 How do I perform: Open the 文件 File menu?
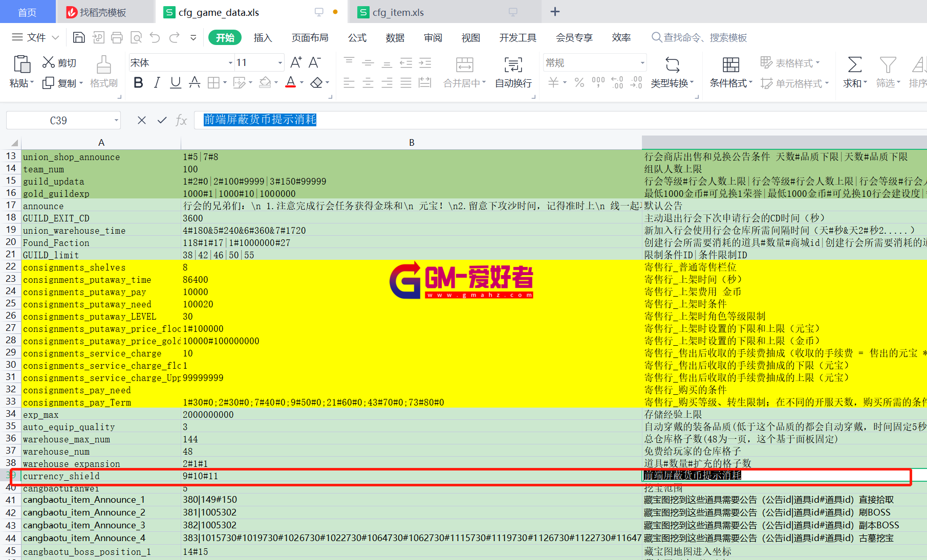pyautogui.click(x=35, y=37)
